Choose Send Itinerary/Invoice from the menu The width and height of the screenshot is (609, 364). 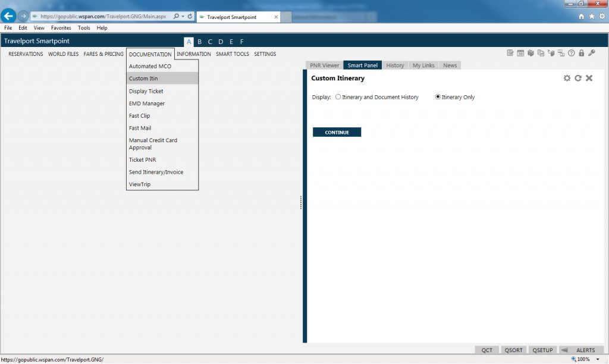coord(162,172)
